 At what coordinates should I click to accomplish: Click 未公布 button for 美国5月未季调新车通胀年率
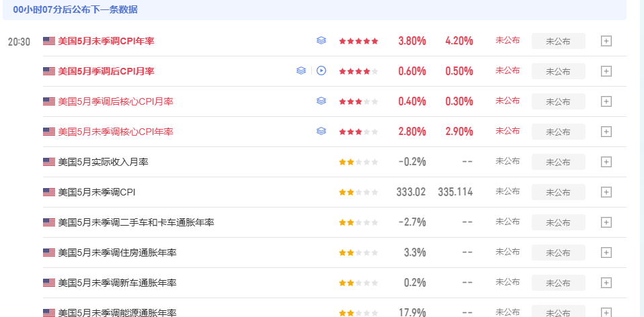tap(558, 283)
